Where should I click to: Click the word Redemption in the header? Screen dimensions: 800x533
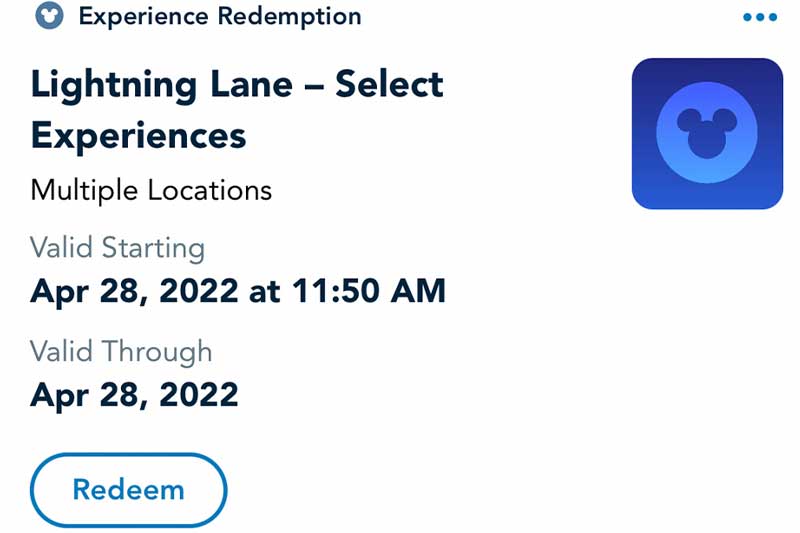290,17
